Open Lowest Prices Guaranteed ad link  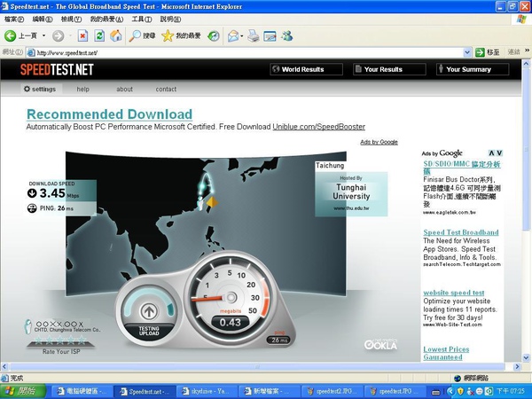pyautogui.click(x=446, y=353)
